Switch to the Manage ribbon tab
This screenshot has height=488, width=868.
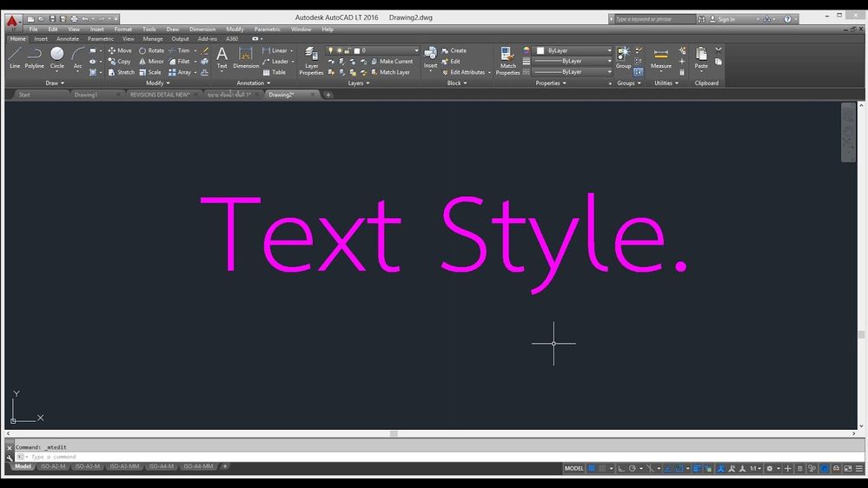coord(153,39)
